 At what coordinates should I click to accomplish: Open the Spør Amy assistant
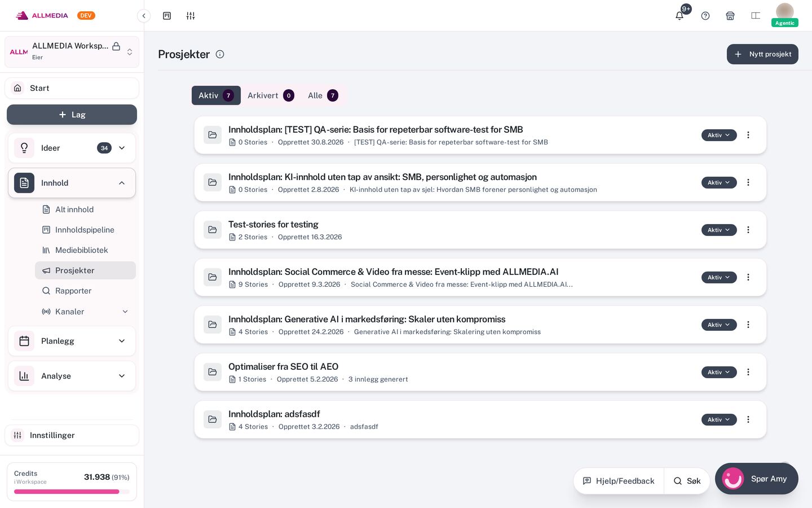[x=757, y=479]
